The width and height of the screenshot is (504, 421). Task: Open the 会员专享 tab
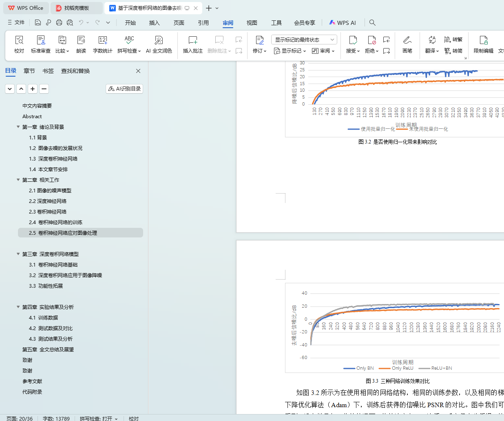[305, 23]
